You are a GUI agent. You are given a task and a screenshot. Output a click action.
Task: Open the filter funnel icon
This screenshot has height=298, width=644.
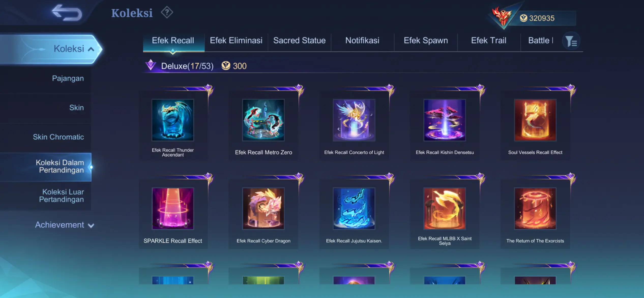571,41
